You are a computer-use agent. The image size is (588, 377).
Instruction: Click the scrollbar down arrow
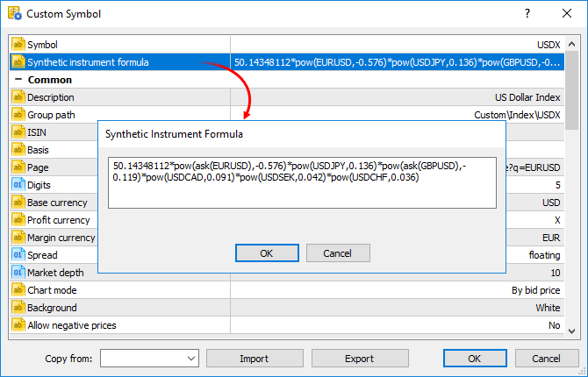coord(571,331)
